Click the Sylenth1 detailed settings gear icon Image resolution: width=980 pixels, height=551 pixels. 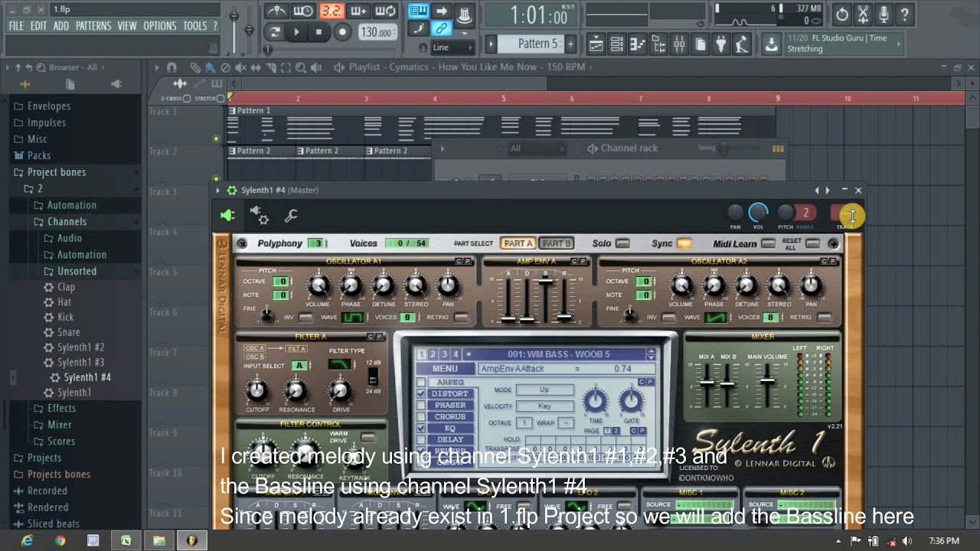(259, 216)
